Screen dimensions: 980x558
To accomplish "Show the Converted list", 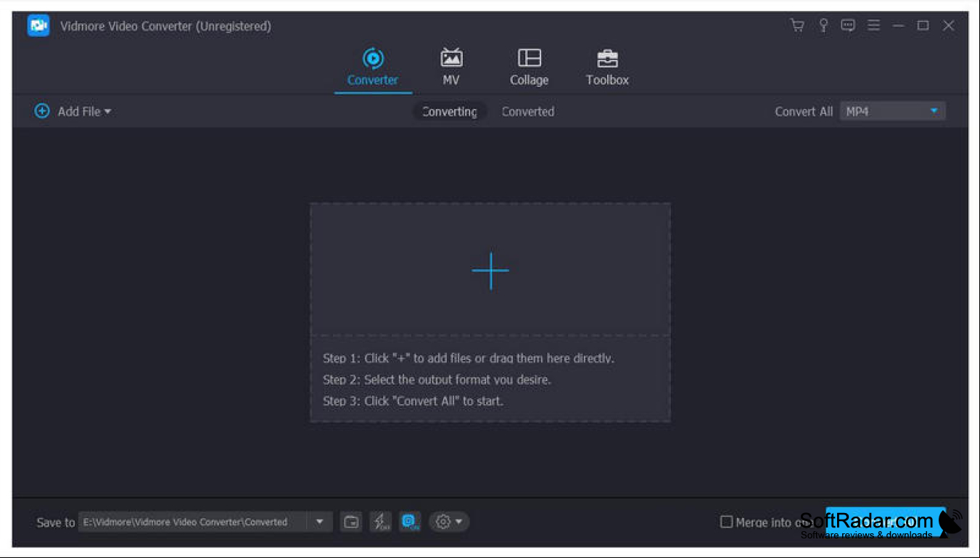I will click(x=528, y=112).
